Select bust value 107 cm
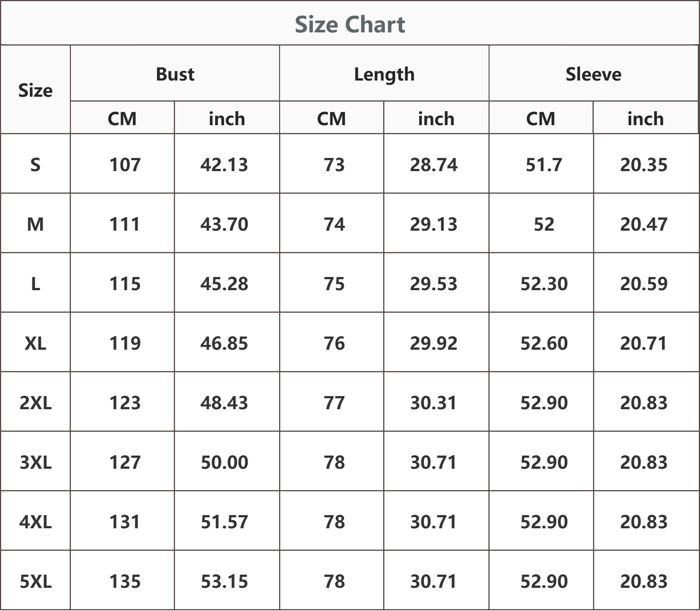 tap(125, 165)
